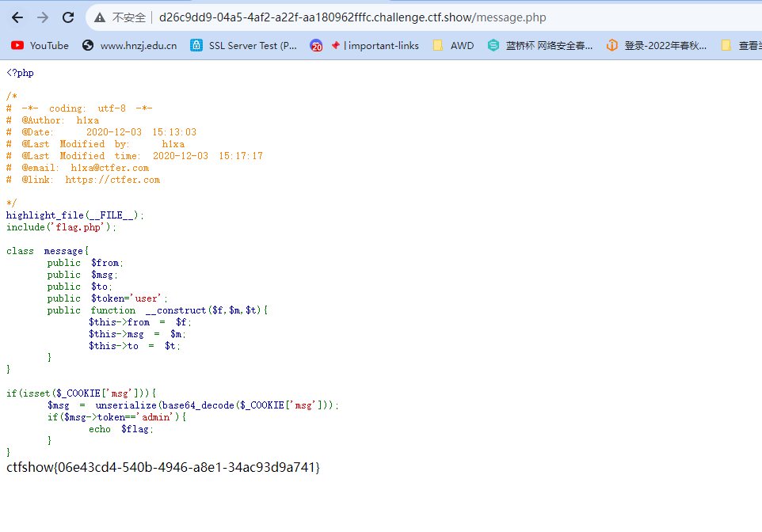Click the 'public $msg;' property line
Viewport: 762px width, 532px height.
click(x=82, y=275)
